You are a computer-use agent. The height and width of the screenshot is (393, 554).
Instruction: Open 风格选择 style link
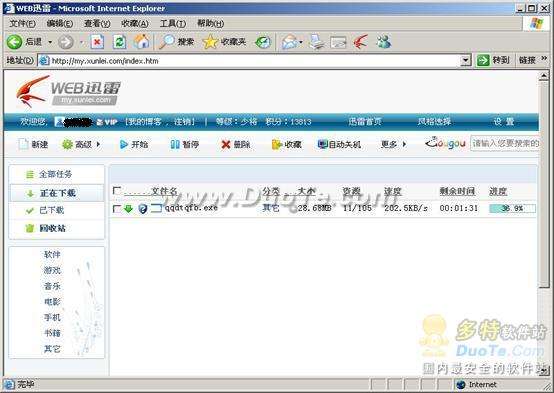(x=434, y=122)
